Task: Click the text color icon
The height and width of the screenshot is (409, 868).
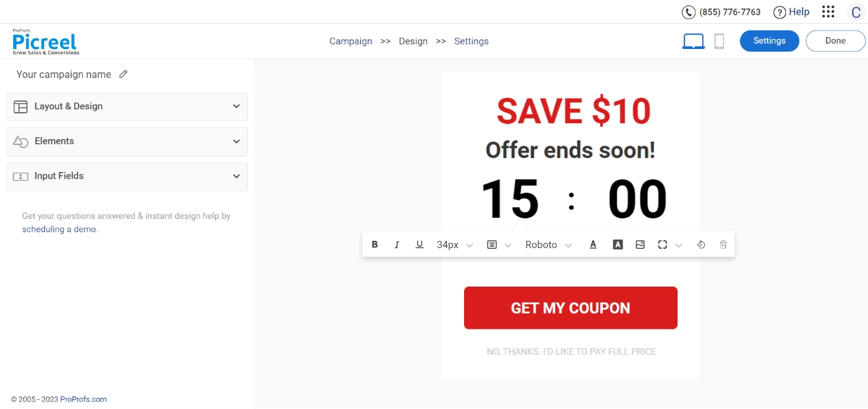Action: click(593, 245)
